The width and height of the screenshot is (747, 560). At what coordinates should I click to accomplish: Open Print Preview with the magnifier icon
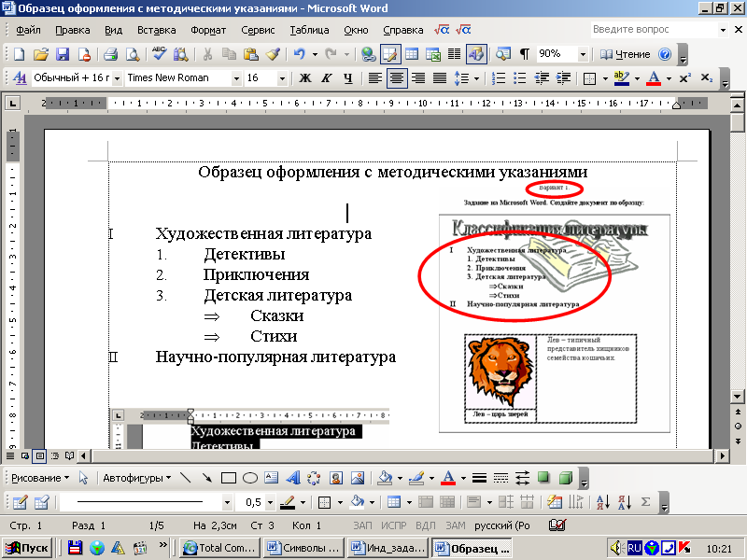pyautogui.click(x=133, y=54)
